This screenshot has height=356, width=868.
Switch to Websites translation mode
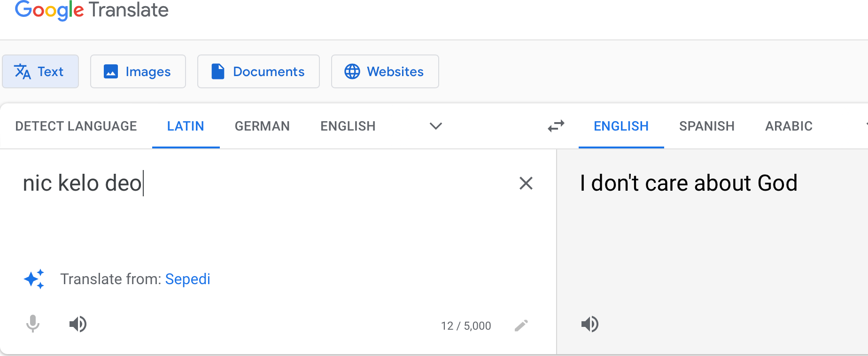click(x=385, y=71)
